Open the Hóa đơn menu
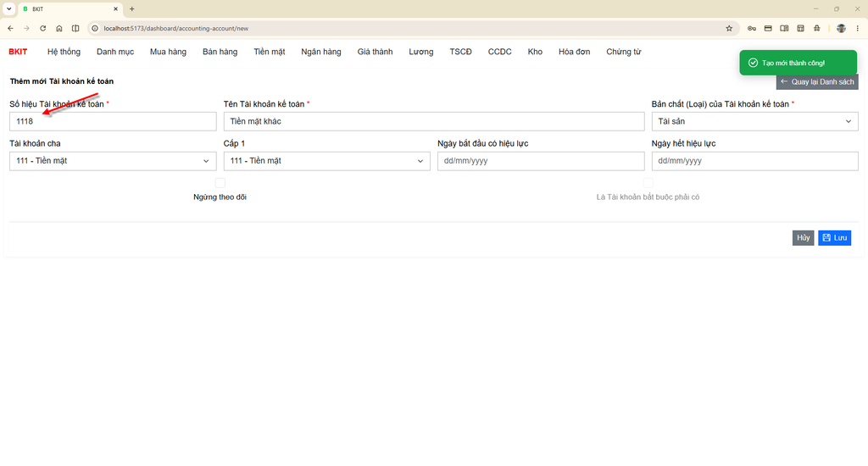Image resolution: width=868 pixels, height=466 pixels. pos(574,52)
